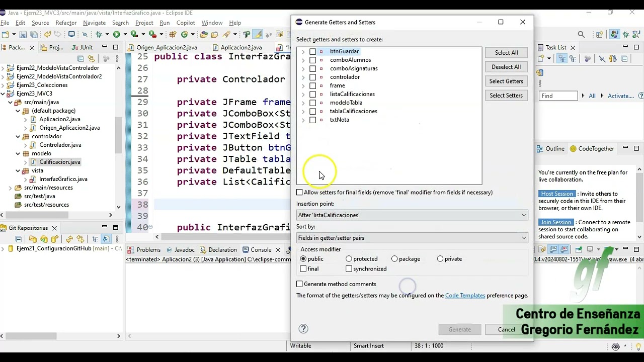The image size is (644, 362).
Task: Click Git Repositories refresh icon
Action: [69, 239]
